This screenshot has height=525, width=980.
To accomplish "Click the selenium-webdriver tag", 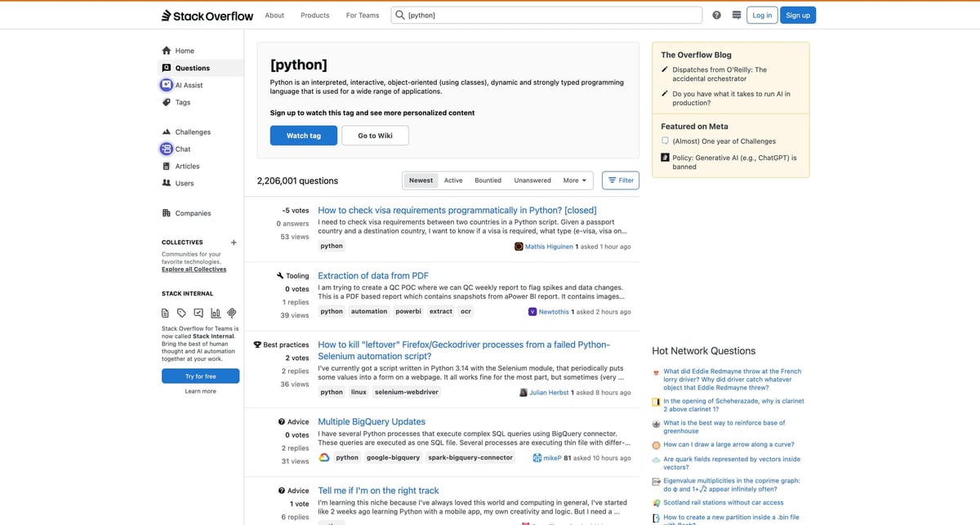I will coord(407,392).
